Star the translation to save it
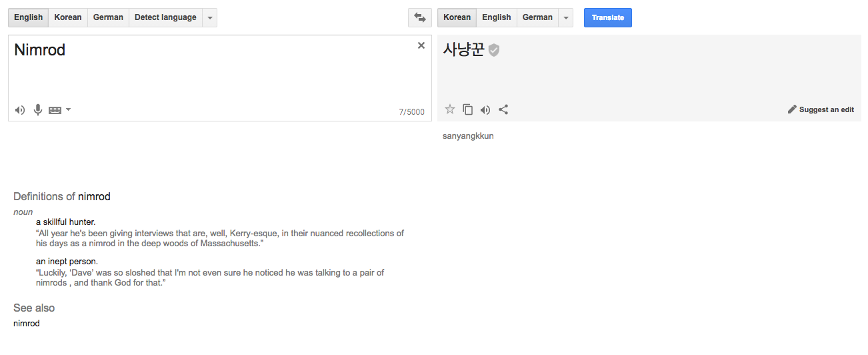Screen dimensions: 868x355 [450, 109]
